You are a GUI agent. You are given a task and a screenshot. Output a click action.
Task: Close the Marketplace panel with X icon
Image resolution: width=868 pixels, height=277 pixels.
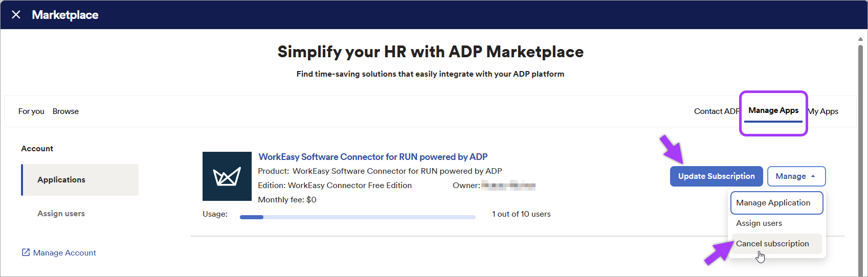tap(16, 15)
